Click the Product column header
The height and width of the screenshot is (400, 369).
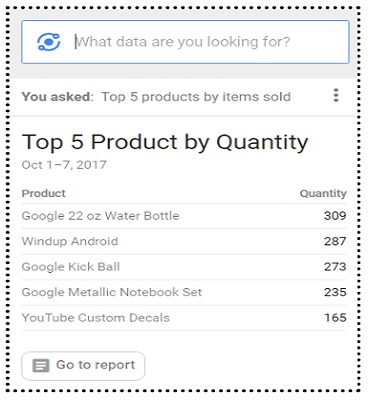[x=43, y=193]
